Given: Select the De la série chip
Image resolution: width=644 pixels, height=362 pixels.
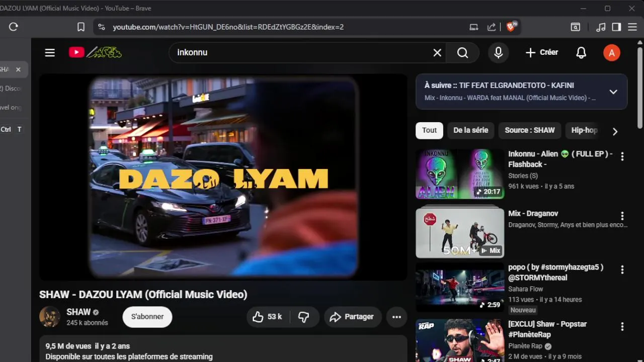Looking at the screenshot, I should (470, 130).
